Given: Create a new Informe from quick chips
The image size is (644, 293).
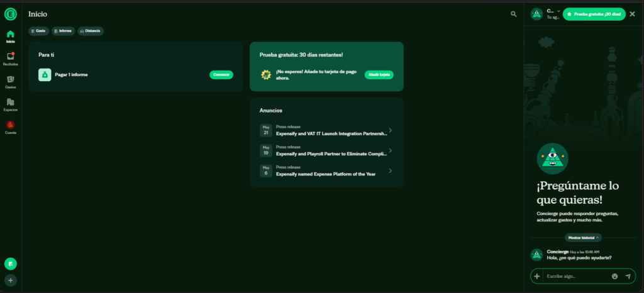Looking at the screenshot, I should pos(64,31).
